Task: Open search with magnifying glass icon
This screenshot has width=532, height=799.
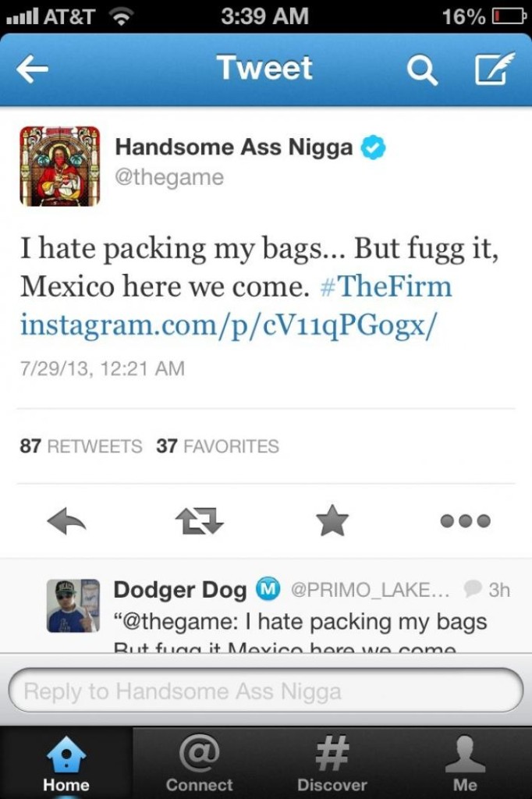Action: (423, 69)
